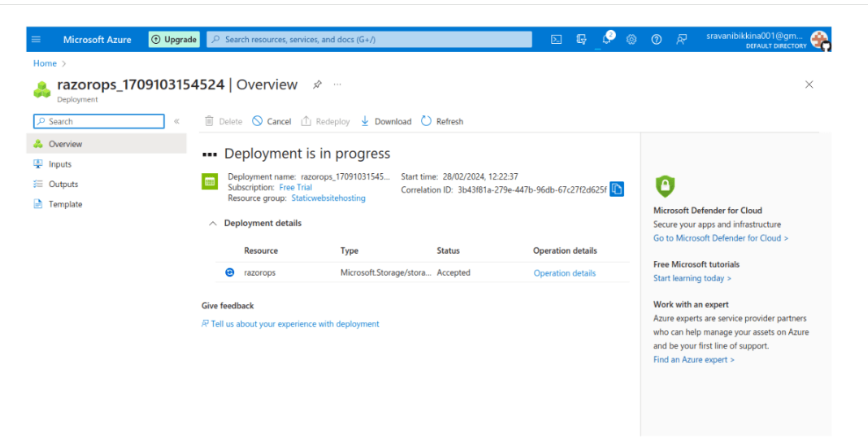Click the Redeploy toolbar button
The height and width of the screenshot is (443, 868).
pos(325,121)
